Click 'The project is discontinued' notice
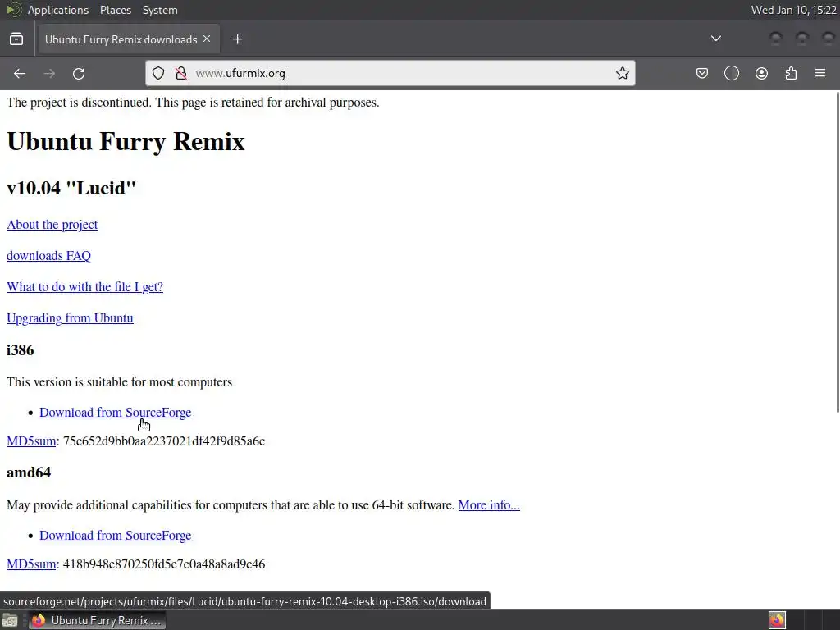The height and width of the screenshot is (630, 840). tap(193, 103)
